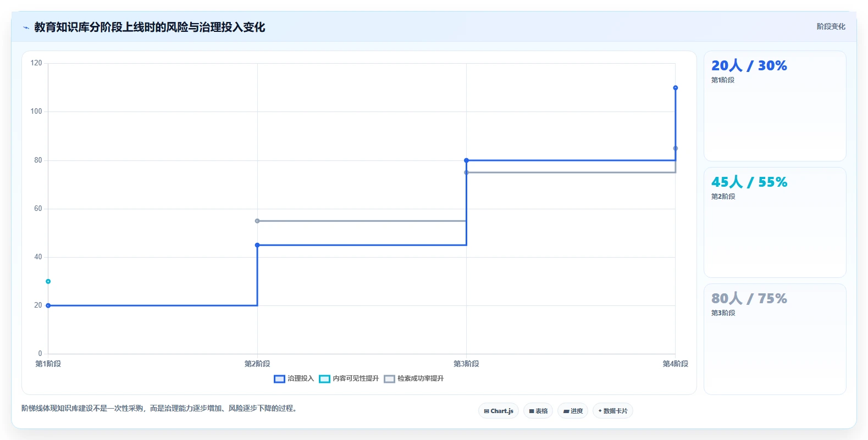
Task: Click the 第3阶段 x-axis label
Action: (466, 364)
